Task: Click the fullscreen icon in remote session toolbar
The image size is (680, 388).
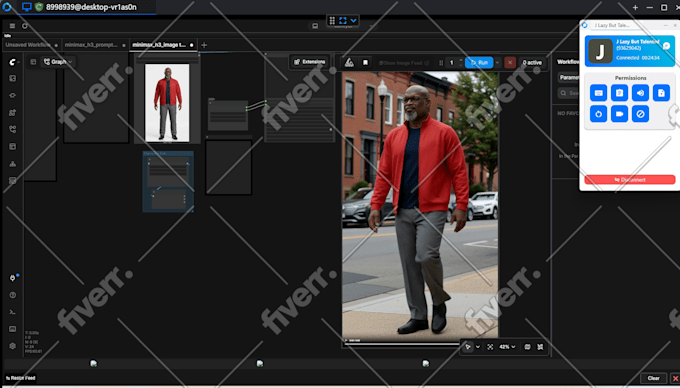Action: (x=343, y=20)
